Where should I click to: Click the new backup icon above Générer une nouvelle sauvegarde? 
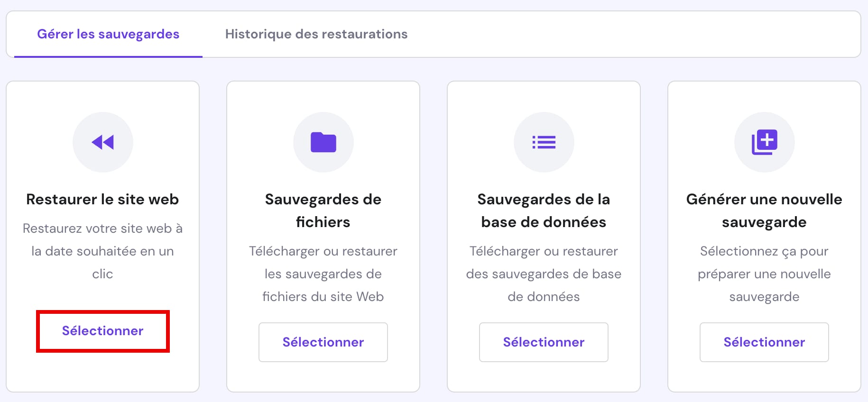tap(764, 142)
